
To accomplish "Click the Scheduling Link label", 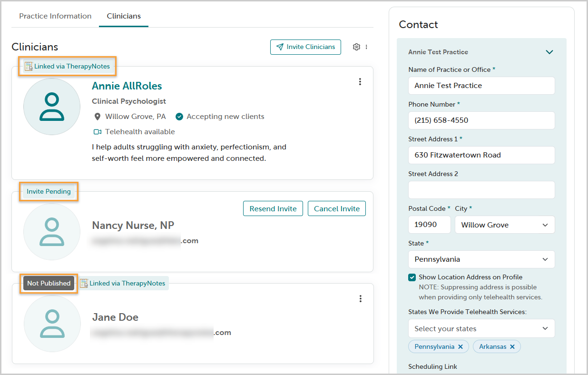I will (x=432, y=367).
